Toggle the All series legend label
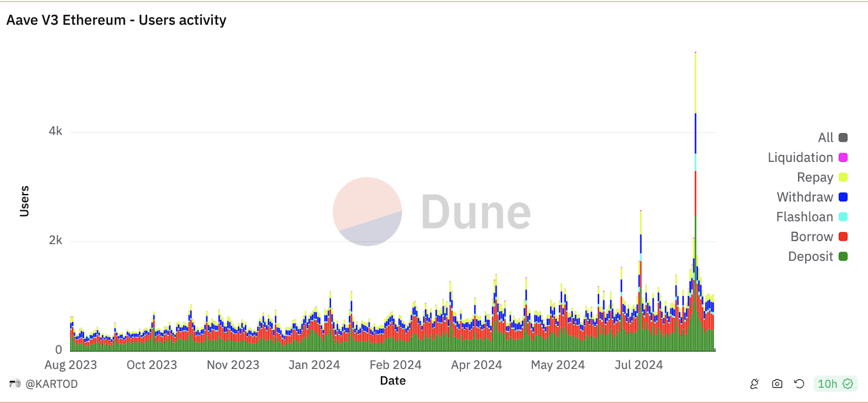The height and width of the screenshot is (403, 868). point(826,137)
